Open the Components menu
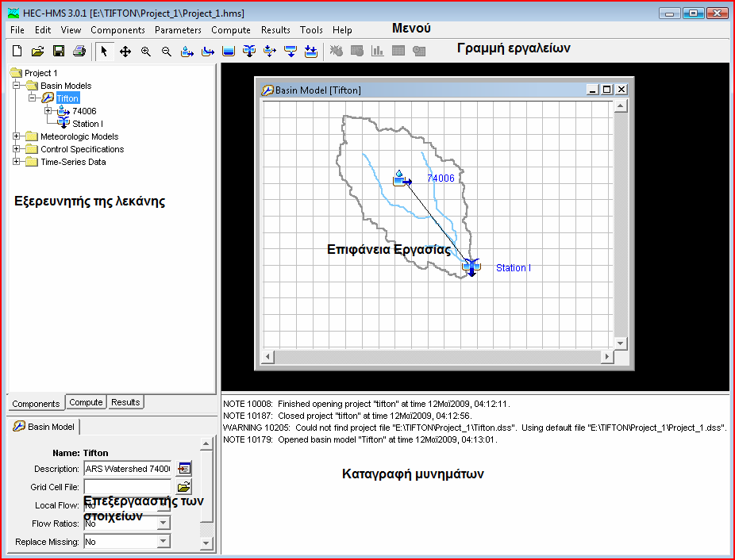 coord(117,30)
